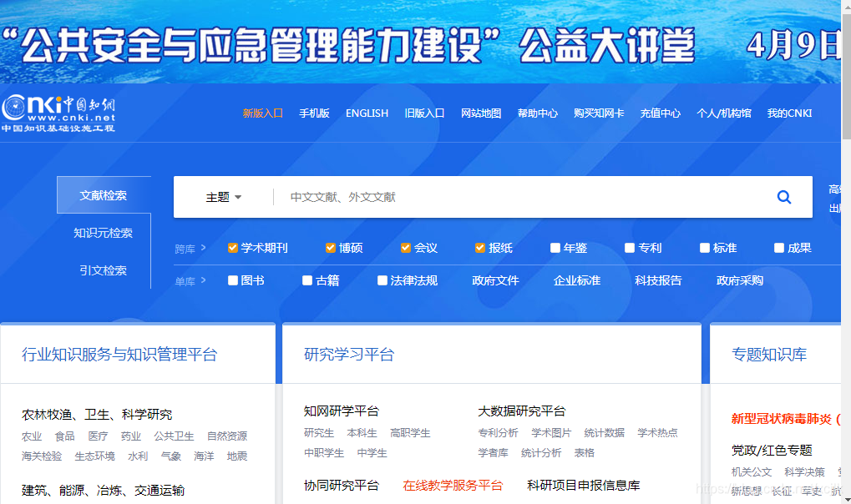The image size is (851, 504).
Task: Click 建筑、能源、冶炼、交通运输 category
Action: (x=103, y=491)
